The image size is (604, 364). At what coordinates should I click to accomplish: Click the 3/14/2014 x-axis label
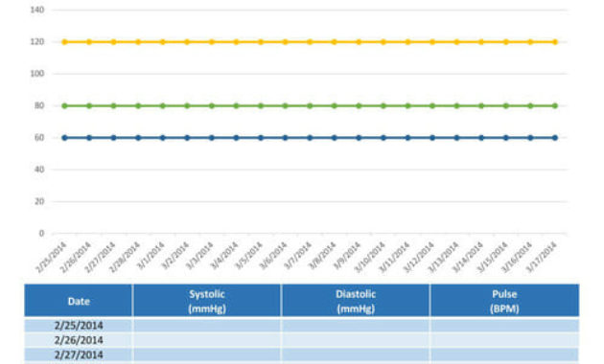pyautogui.click(x=469, y=257)
